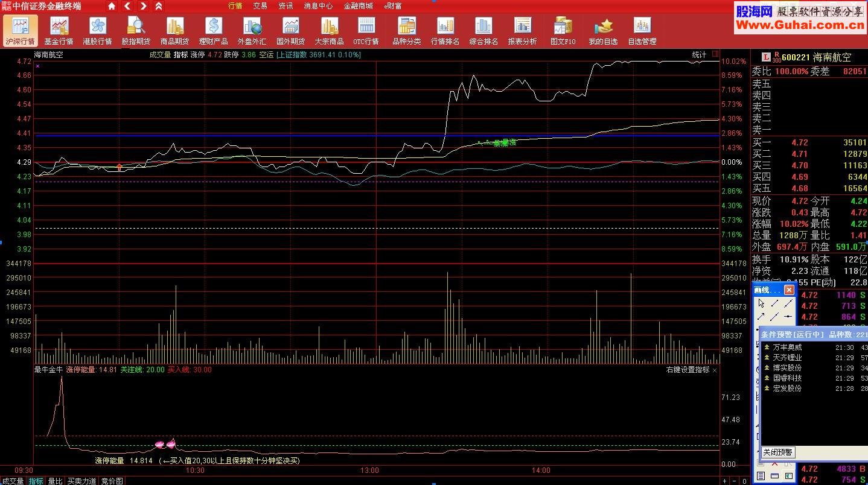The image size is (868, 485).
Task: Click 买五 price 4.68 row
Action: click(x=809, y=188)
